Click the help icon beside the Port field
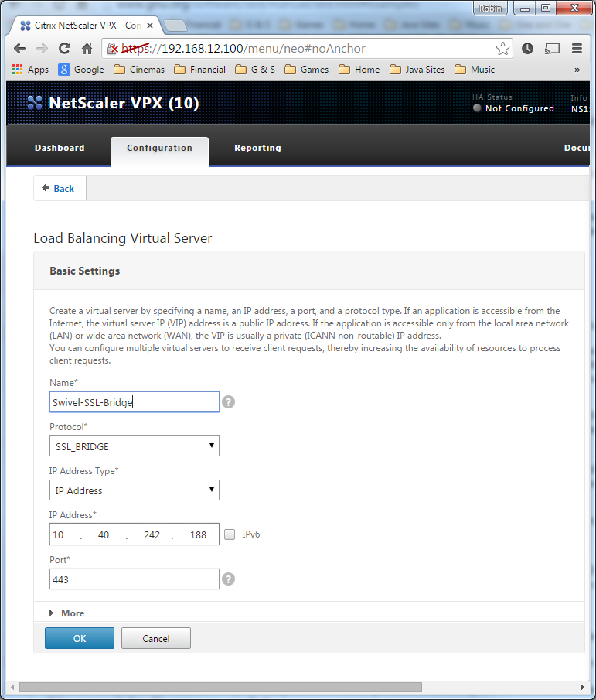The image size is (596, 700). point(228,579)
